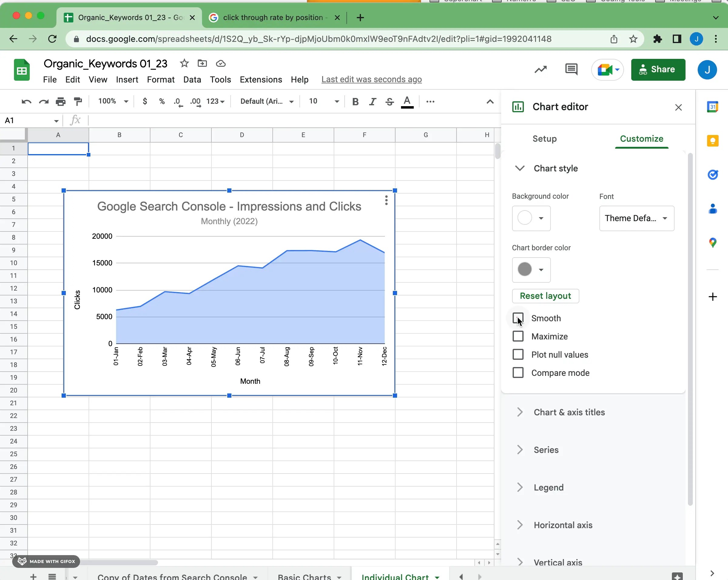Open Google Tasks in side panel

pyautogui.click(x=713, y=174)
